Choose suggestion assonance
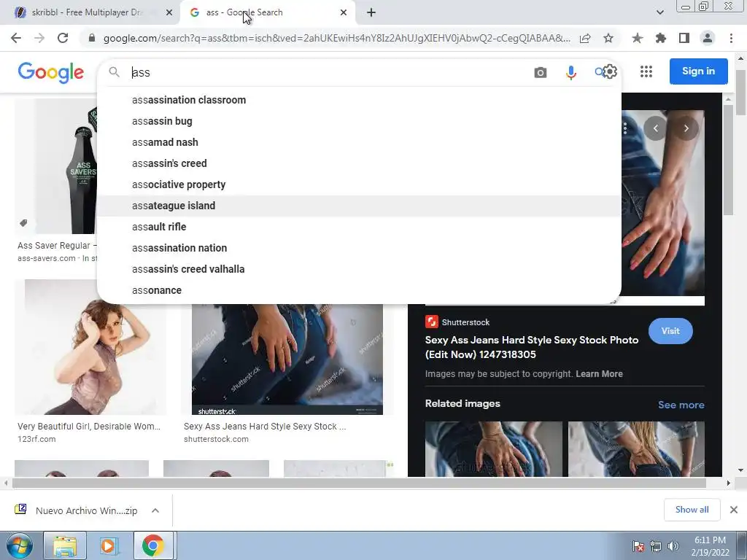The height and width of the screenshot is (560, 747). (359, 290)
